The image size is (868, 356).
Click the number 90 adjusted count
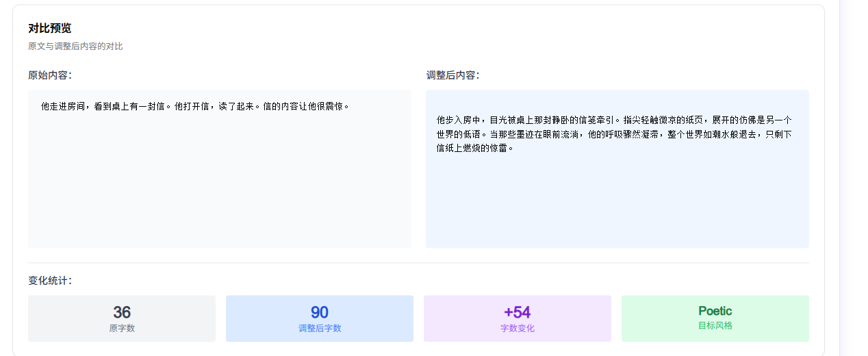click(x=320, y=312)
